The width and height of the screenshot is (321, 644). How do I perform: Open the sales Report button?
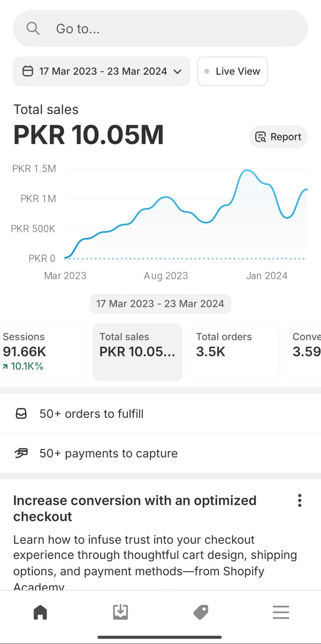point(278,137)
